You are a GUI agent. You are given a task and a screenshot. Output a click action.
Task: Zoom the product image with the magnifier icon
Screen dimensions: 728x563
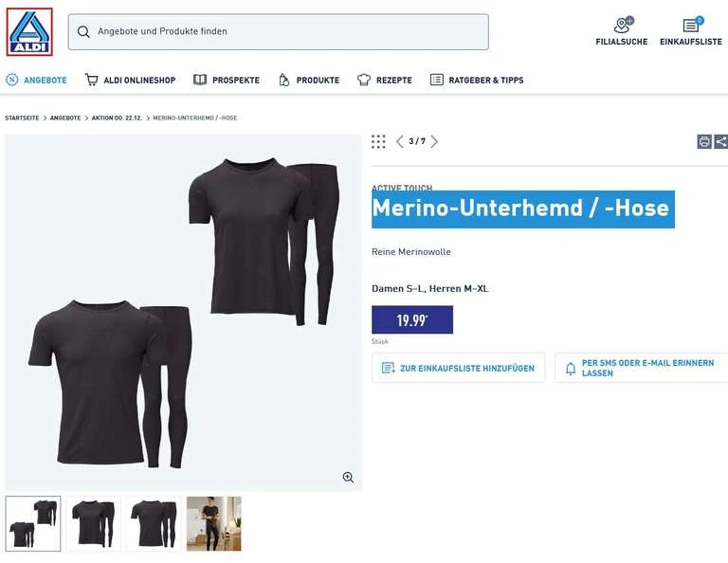point(348,478)
